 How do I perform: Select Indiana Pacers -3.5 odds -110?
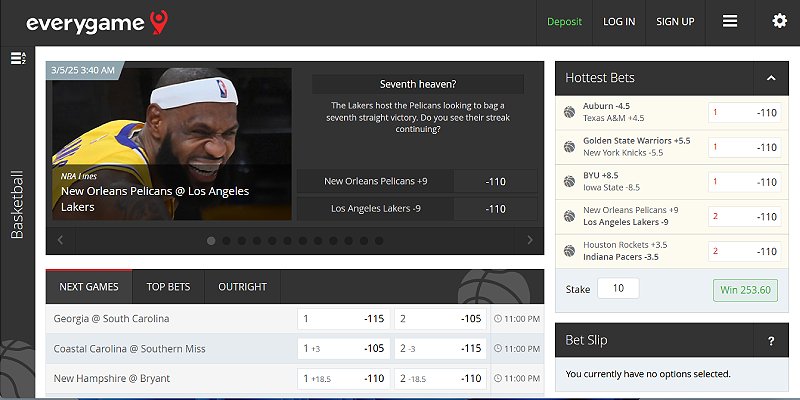(x=744, y=252)
